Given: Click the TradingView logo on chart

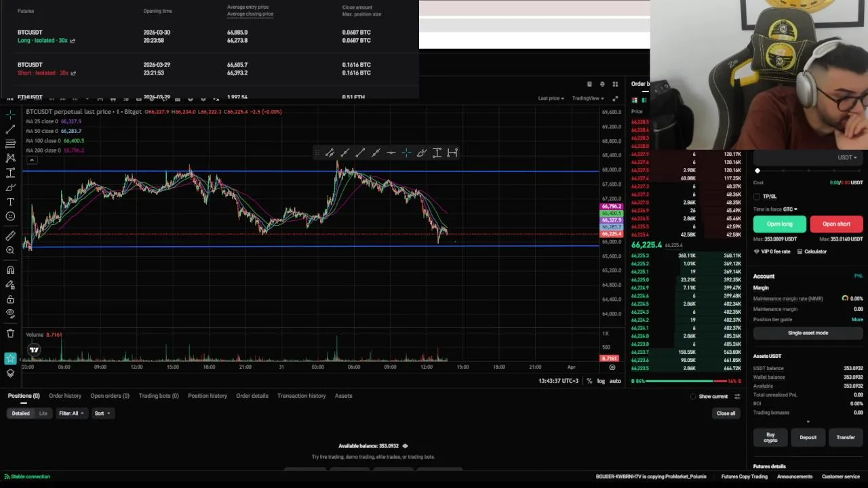Looking at the screenshot, I should [34, 350].
